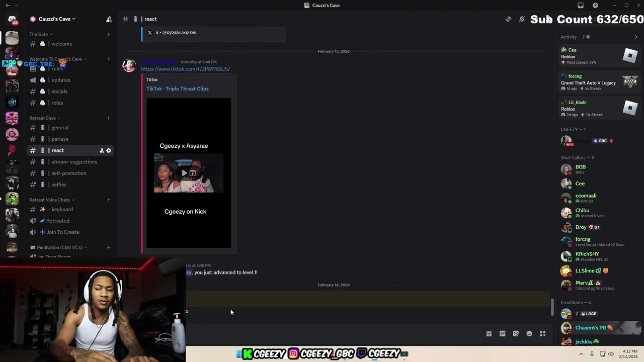The image size is (644, 362).
Task: Open the general channel
Action: pos(70,128)
